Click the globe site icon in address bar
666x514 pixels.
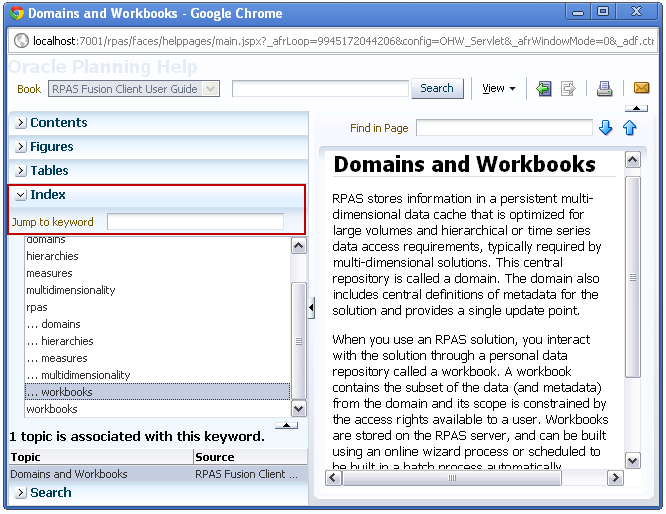[x=21, y=41]
